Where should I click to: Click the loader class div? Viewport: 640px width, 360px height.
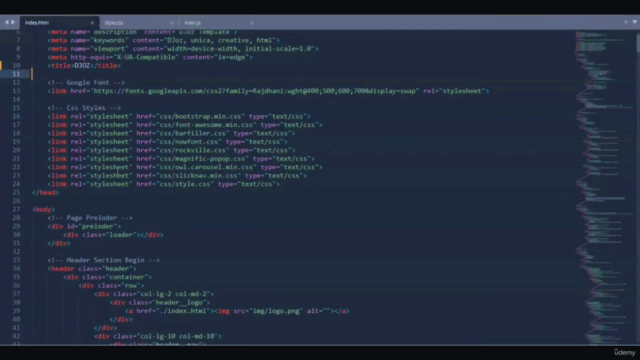click(x=113, y=235)
